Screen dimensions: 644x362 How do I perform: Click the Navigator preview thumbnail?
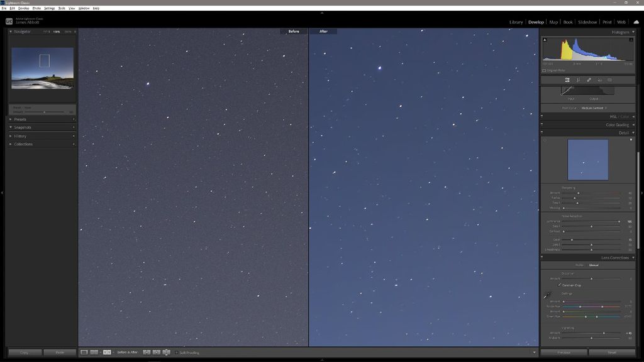pyautogui.click(x=42, y=68)
